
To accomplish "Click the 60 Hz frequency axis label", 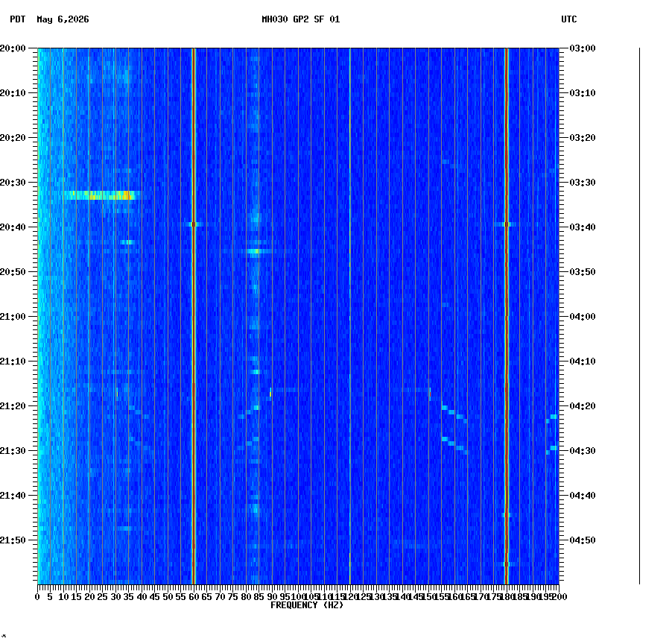I will click(x=194, y=596).
